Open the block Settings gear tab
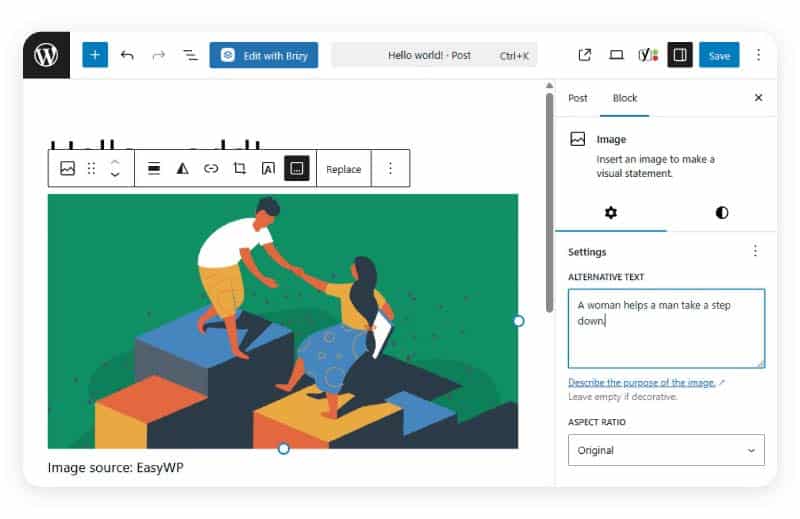The height and width of the screenshot is (519, 800). click(x=611, y=212)
